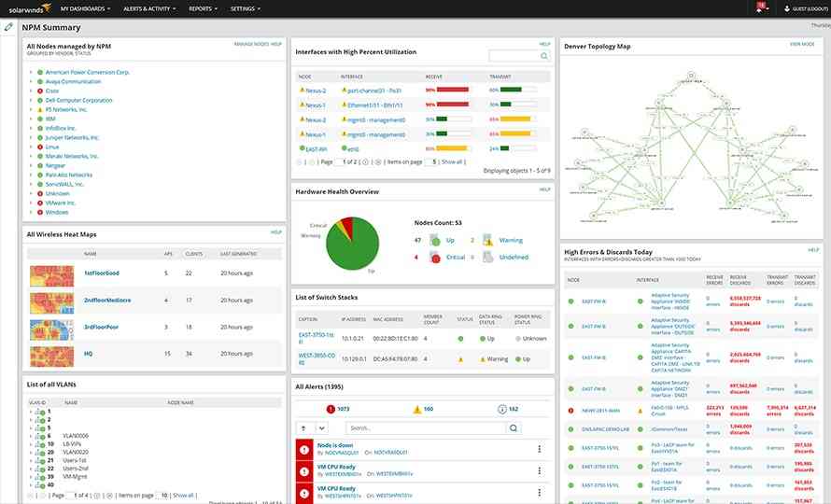The height and width of the screenshot is (504, 831).
Task: Open the options menu for Node is down alert
Action: coord(540,449)
